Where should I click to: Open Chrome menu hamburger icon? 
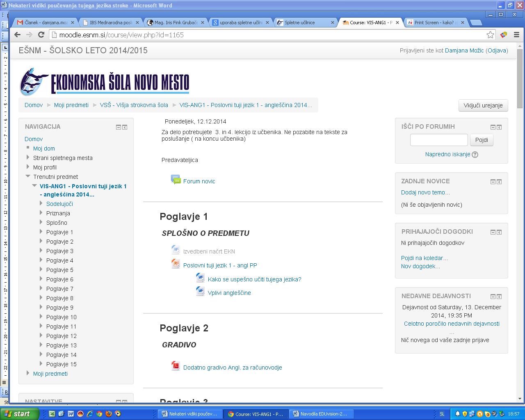(517, 35)
